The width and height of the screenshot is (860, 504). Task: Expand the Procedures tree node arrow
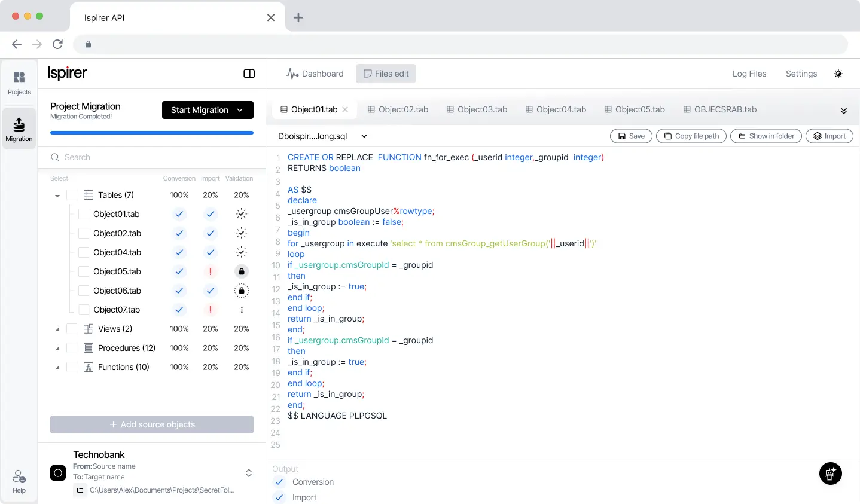[x=57, y=348]
